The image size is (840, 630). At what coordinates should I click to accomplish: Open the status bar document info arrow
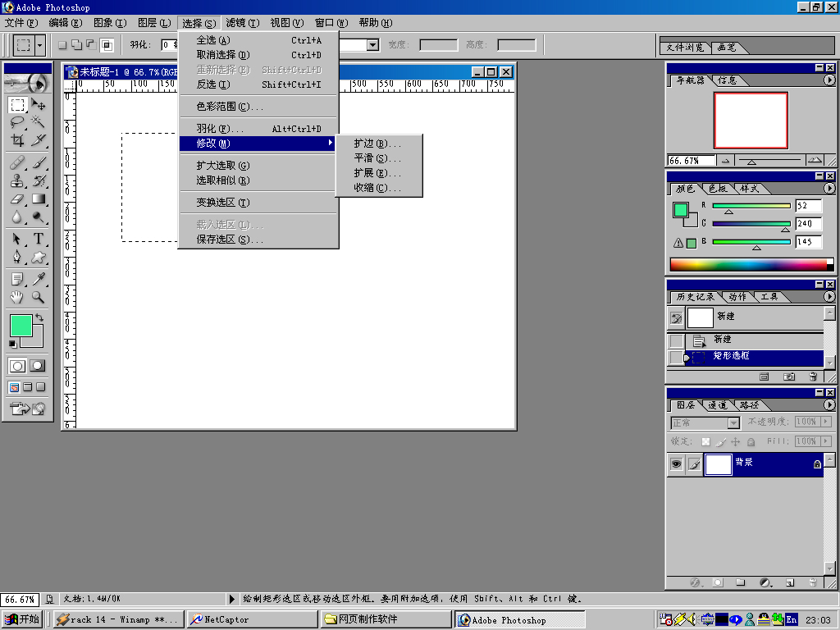[x=232, y=599]
